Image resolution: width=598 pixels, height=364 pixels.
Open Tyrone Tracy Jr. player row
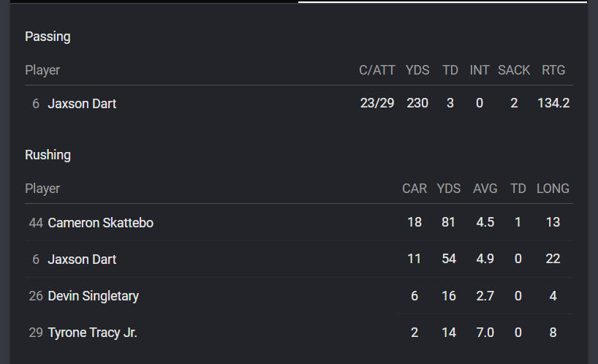(x=298, y=333)
